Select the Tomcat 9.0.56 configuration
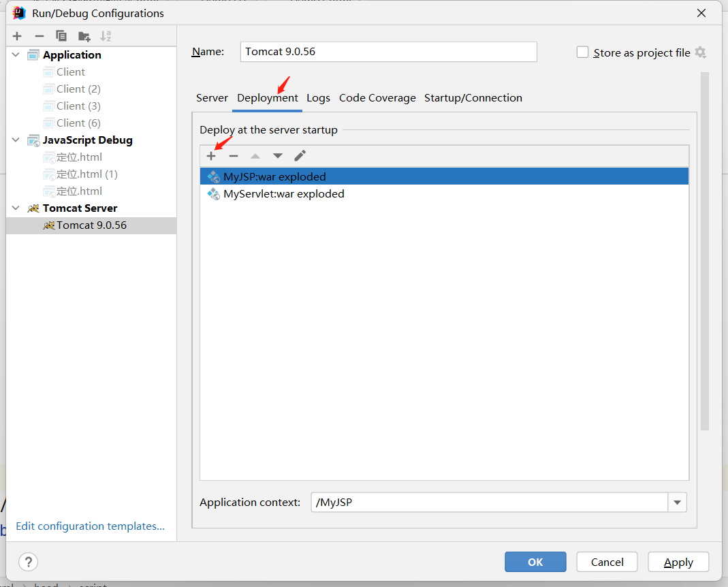Viewport: 728px width, 587px height. click(x=91, y=225)
